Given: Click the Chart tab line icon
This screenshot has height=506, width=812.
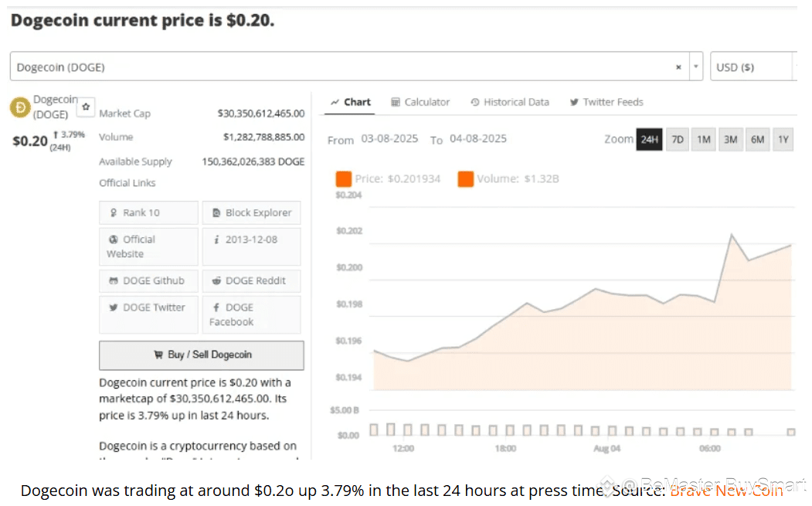Looking at the screenshot, I should [335, 102].
